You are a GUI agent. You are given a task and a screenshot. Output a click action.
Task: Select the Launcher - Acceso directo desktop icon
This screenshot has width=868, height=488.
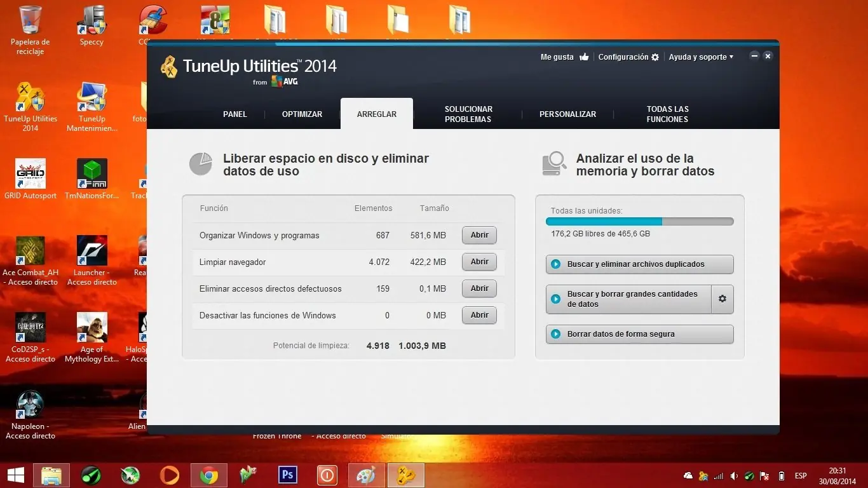coord(92,261)
